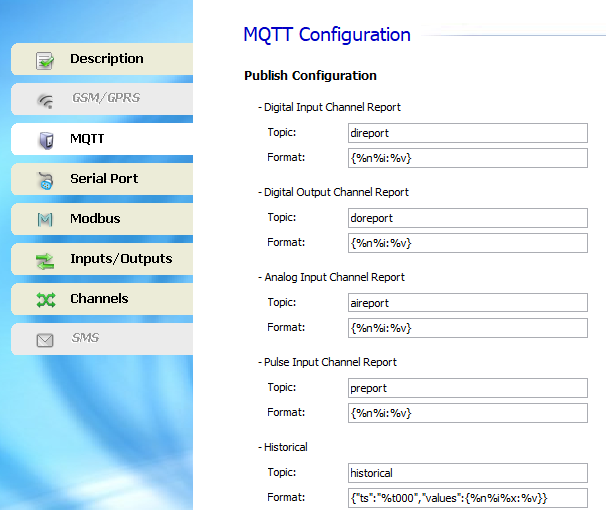The image size is (606, 510).
Task: Click the Channels shuffle icon
Action: [x=46, y=300]
